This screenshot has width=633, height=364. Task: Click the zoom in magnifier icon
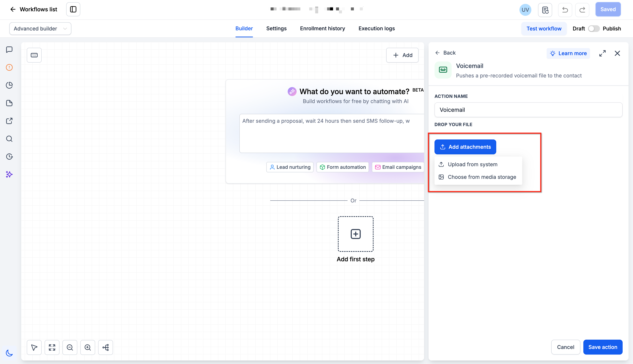[x=88, y=347]
